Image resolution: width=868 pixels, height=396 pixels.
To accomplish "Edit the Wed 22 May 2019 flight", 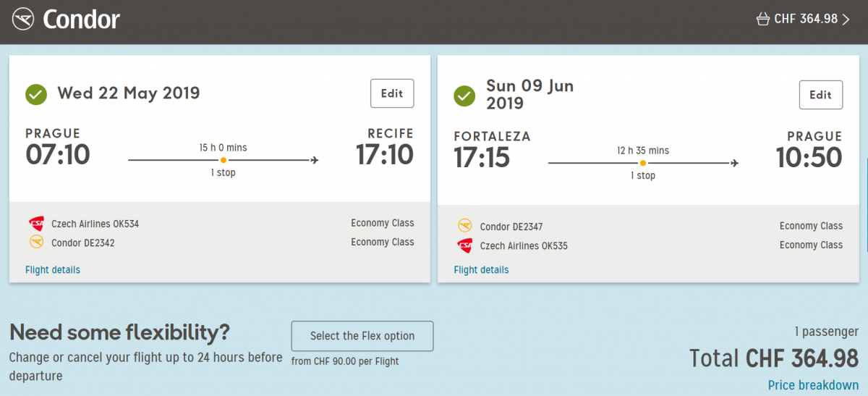I will [392, 93].
